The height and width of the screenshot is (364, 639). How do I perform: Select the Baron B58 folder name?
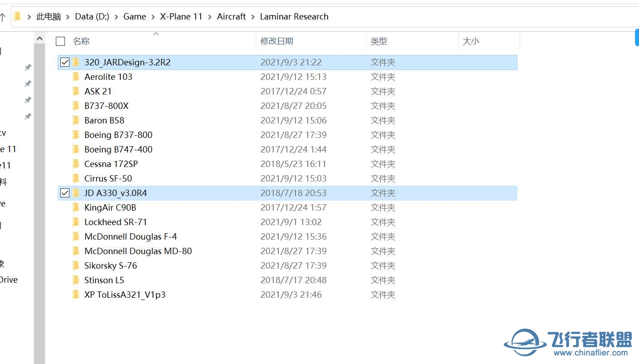104,120
